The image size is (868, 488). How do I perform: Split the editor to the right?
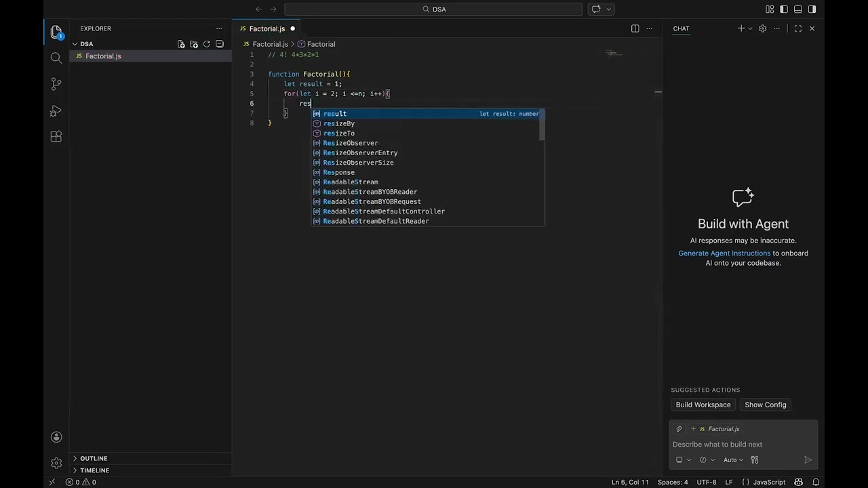pos(635,28)
